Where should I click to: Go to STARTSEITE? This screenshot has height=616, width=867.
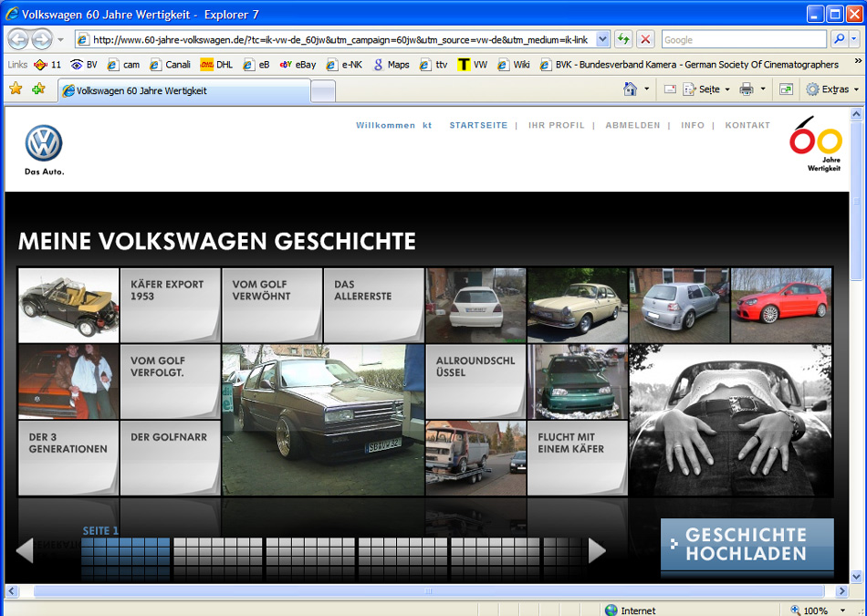point(478,126)
